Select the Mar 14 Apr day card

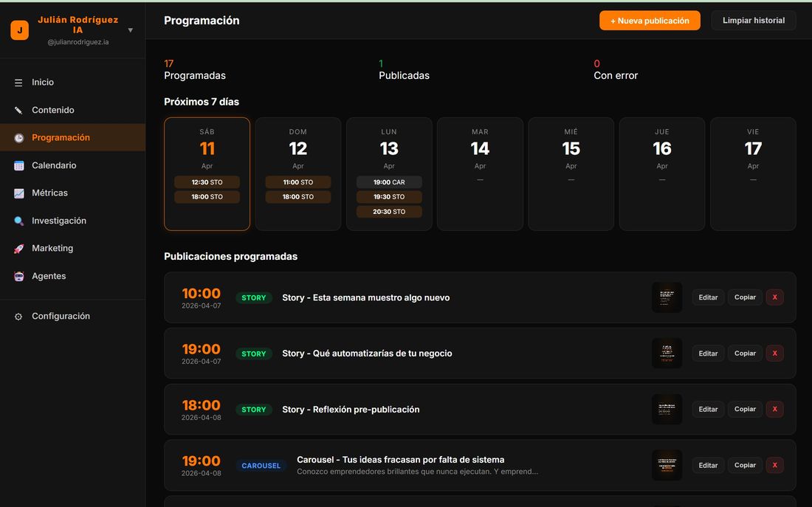point(480,174)
